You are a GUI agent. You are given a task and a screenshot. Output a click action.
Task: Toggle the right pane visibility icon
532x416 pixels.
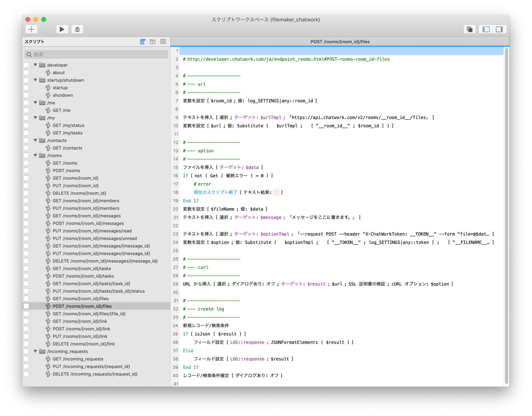[x=499, y=29]
